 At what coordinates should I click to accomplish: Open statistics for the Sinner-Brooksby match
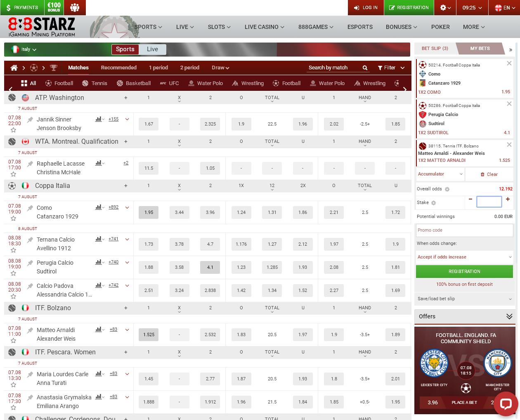pyautogui.click(x=97, y=119)
